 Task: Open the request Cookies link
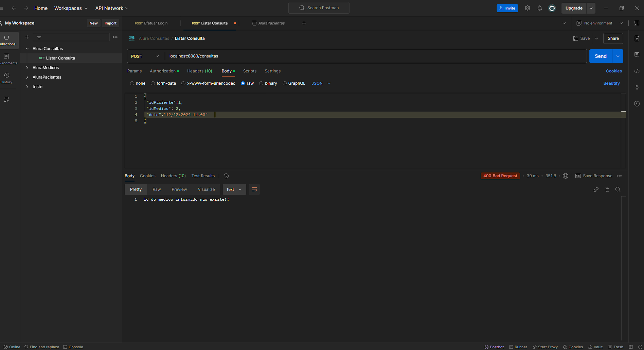614,71
